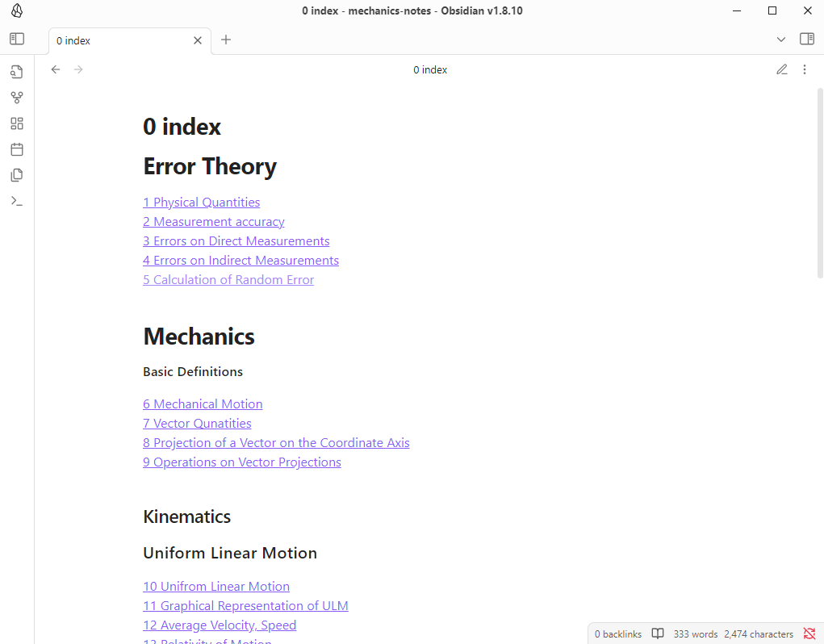
Task: Switch to editing view with pencil icon
Action: pos(782,69)
